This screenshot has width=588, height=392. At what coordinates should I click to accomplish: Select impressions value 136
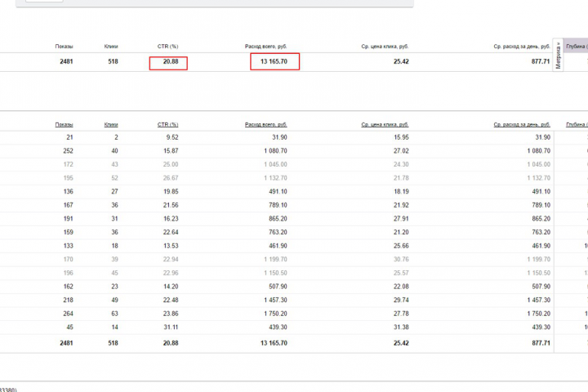[68, 191]
